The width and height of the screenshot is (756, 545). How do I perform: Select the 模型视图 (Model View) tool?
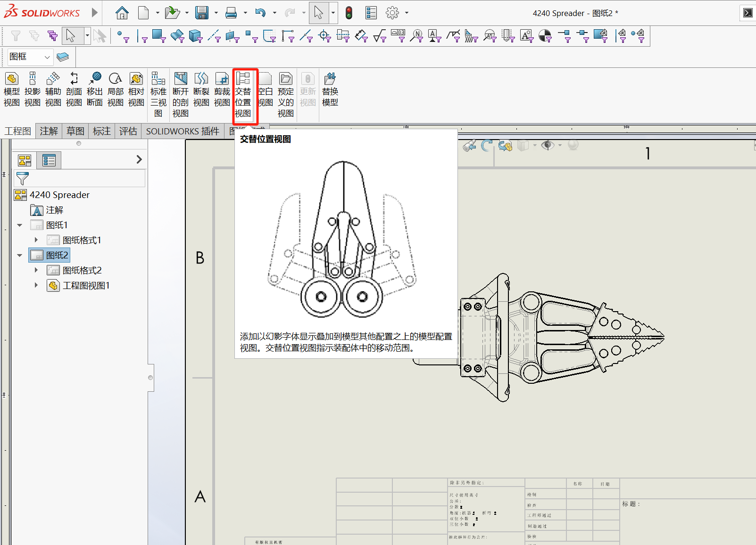click(x=12, y=90)
